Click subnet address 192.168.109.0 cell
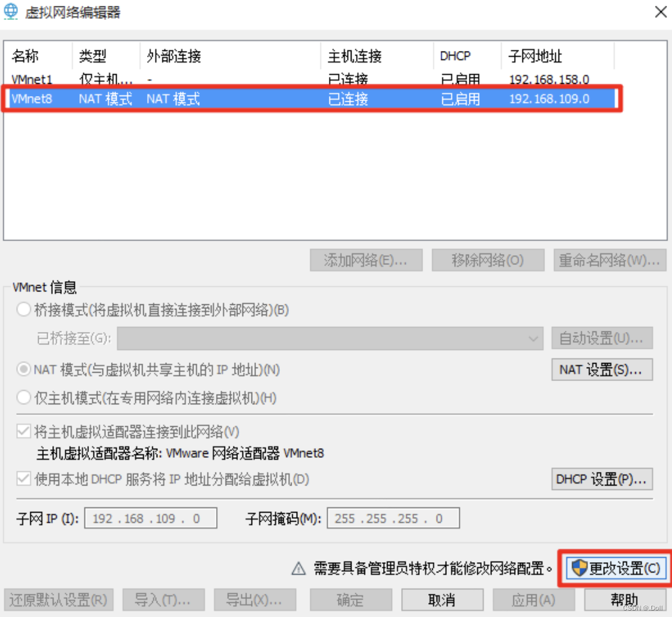Viewport: 672px width, 617px height. 549,99
